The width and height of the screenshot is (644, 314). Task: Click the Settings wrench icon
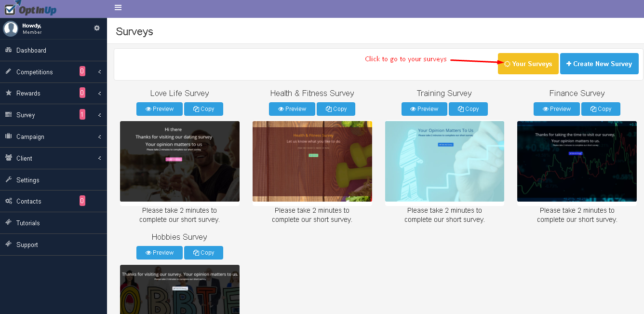click(9, 179)
